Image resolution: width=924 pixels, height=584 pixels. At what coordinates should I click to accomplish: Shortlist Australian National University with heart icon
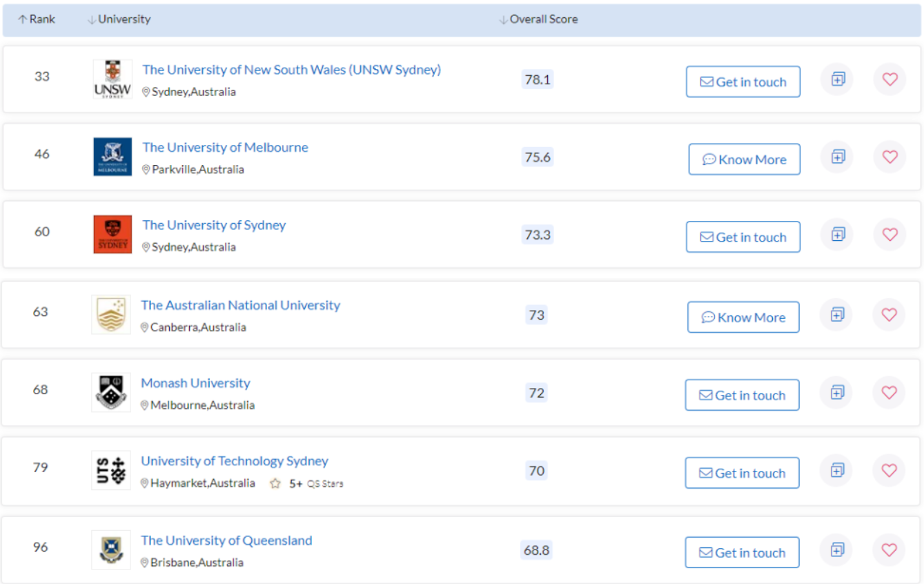click(889, 315)
